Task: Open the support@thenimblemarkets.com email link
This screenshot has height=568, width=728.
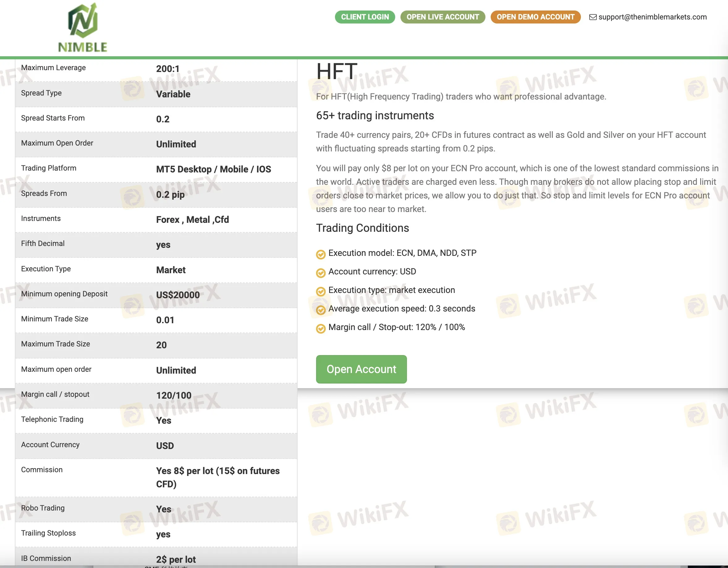Action: pyautogui.click(x=652, y=17)
